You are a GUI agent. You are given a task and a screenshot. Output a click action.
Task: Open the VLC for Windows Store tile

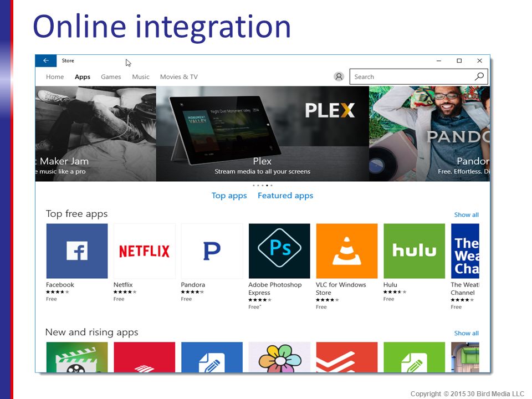click(x=347, y=251)
